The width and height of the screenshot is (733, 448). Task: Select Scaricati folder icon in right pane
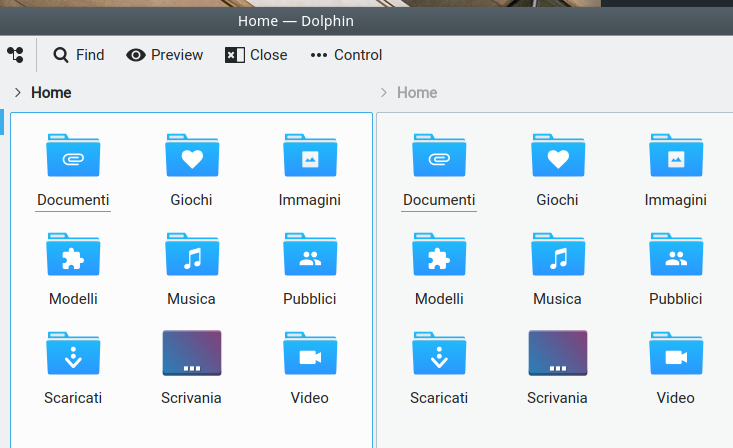coord(439,354)
